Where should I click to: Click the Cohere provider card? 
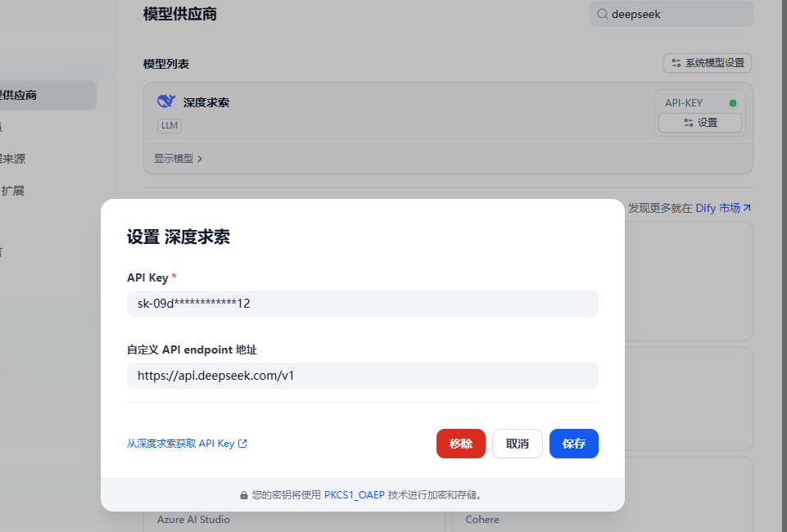pyautogui.click(x=602, y=520)
